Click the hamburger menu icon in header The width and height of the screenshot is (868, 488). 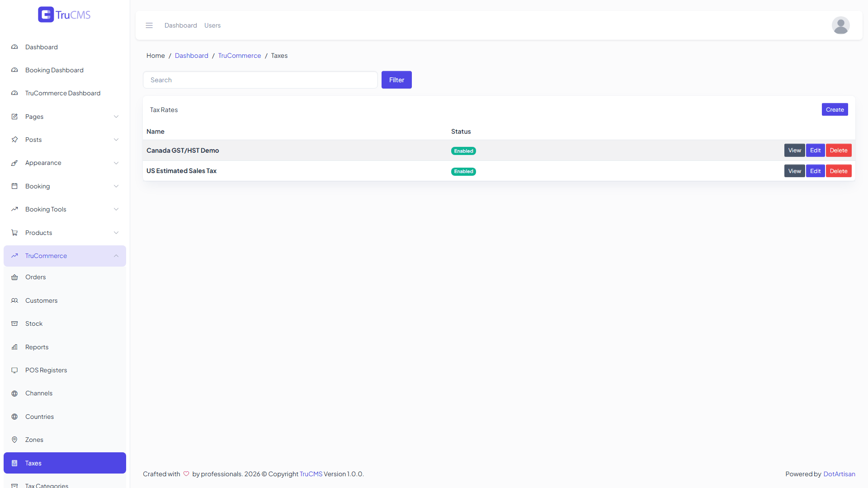click(149, 25)
